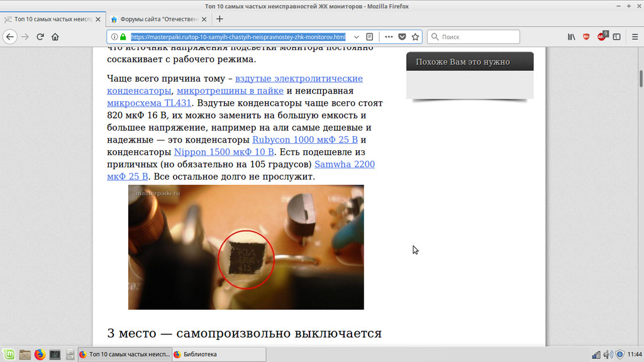Close the "Форумы сайта" tab
Viewport: 644px width, 362px height.
click(x=204, y=19)
